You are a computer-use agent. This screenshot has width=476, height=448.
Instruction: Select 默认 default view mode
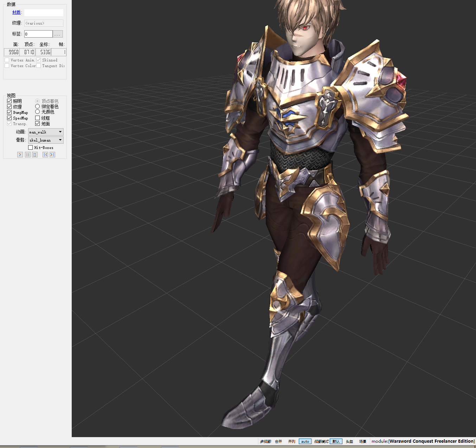click(x=336, y=442)
